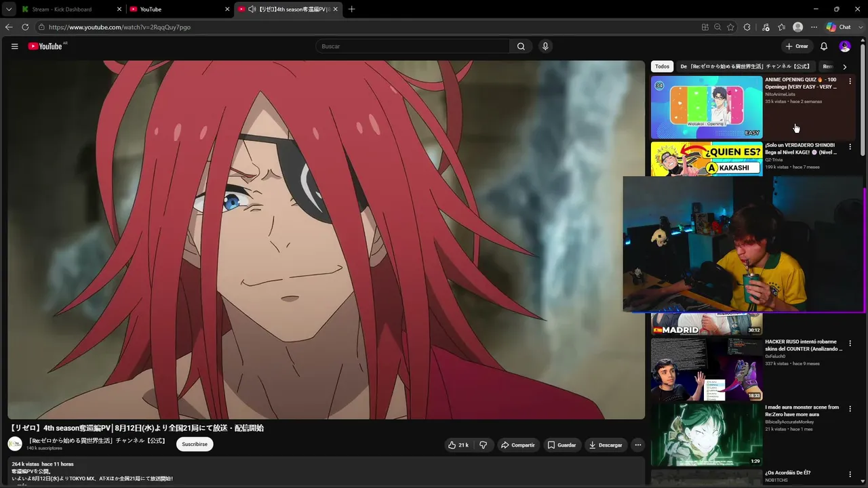Image resolution: width=868 pixels, height=488 pixels.
Task: Open the aura monster scene video title
Action: (802, 411)
